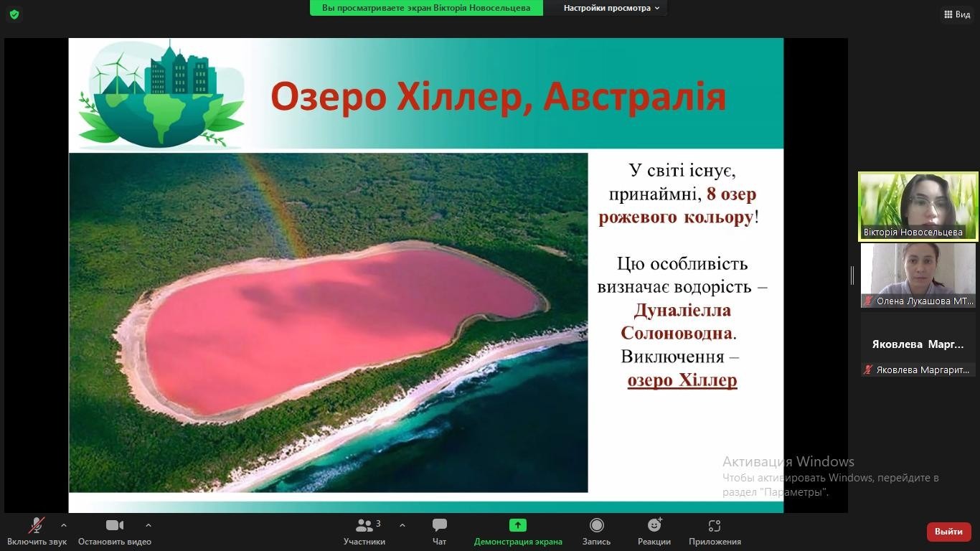
Task: Open Настройки просмотра dropdown
Action: (611, 8)
